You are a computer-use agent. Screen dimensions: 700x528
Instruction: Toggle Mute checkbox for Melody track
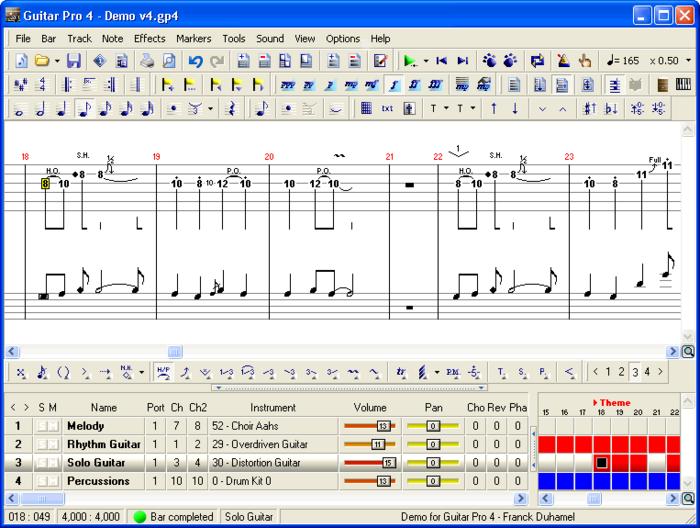coord(53,426)
